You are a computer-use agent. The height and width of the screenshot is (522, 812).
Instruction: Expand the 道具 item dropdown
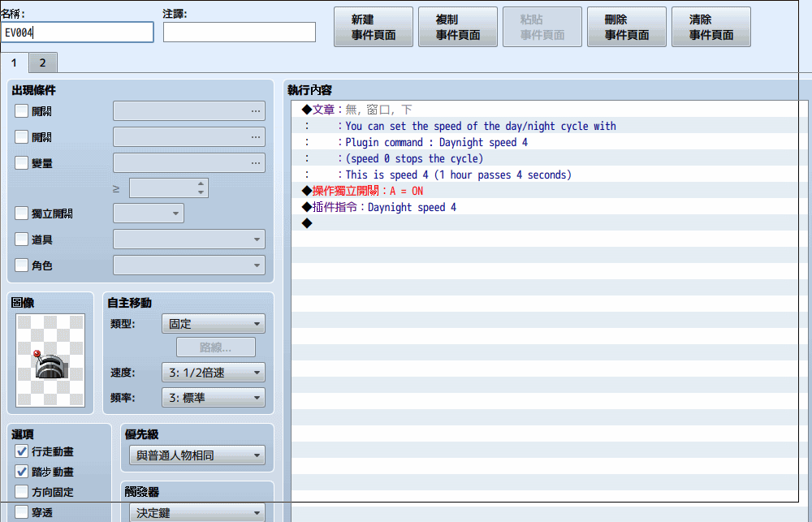pos(189,239)
